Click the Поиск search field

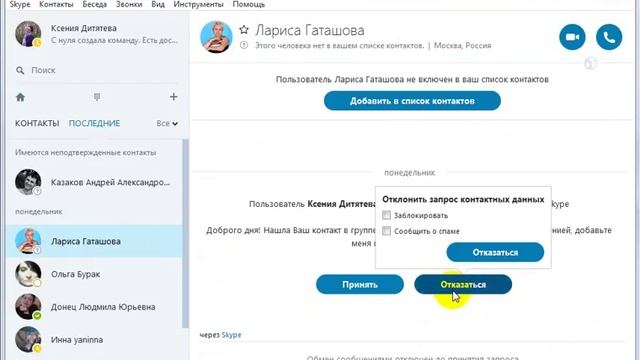click(x=98, y=70)
